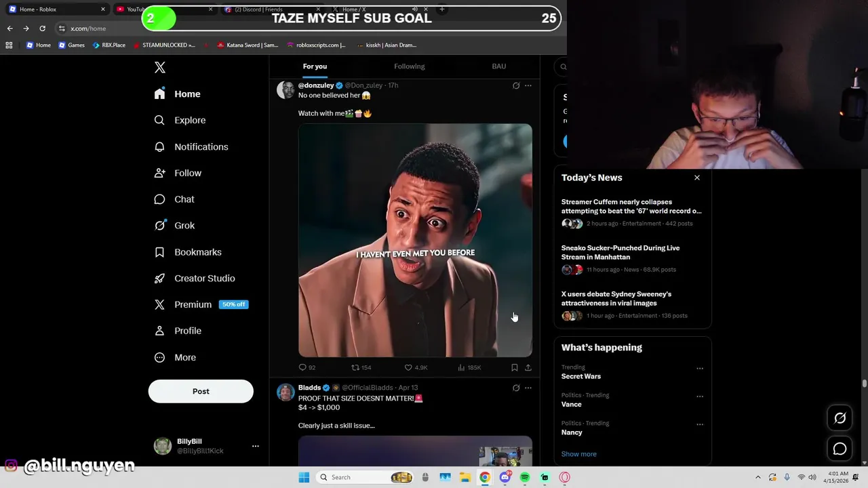Image resolution: width=868 pixels, height=488 pixels.
Task: Switch to the Following tab
Action: (x=410, y=66)
